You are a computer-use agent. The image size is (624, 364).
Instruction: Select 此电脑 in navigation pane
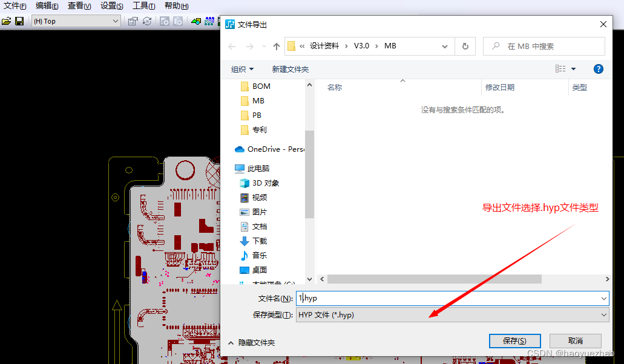point(252,169)
